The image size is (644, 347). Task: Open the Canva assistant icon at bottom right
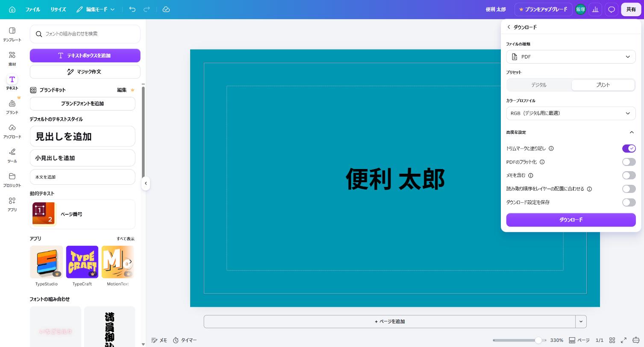click(x=635, y=340)
